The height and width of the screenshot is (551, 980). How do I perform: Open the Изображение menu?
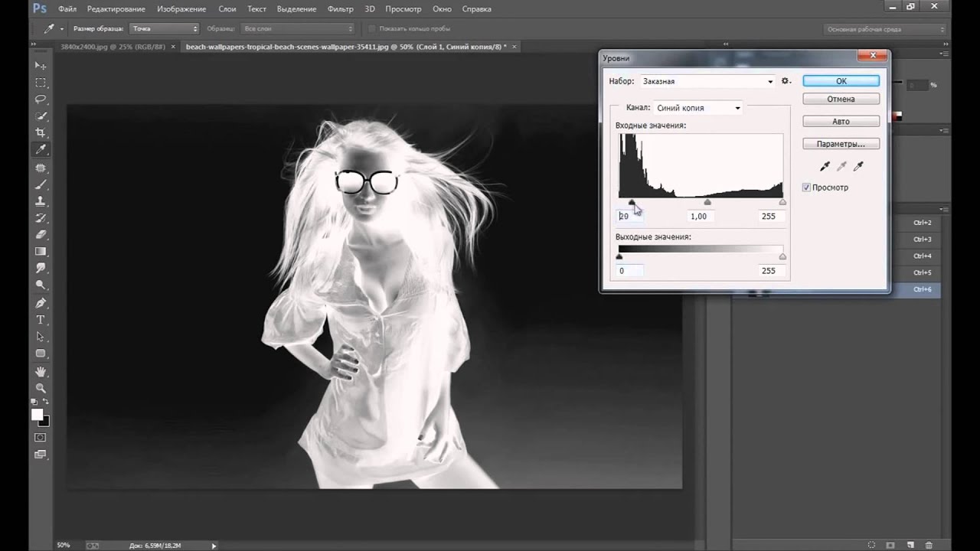coord(181,9)
